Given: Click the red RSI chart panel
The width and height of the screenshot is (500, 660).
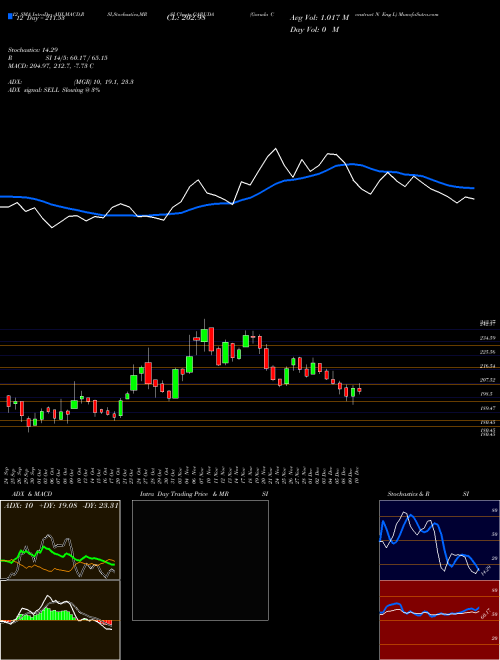Looking at the screenshot, I should point(439,620).
